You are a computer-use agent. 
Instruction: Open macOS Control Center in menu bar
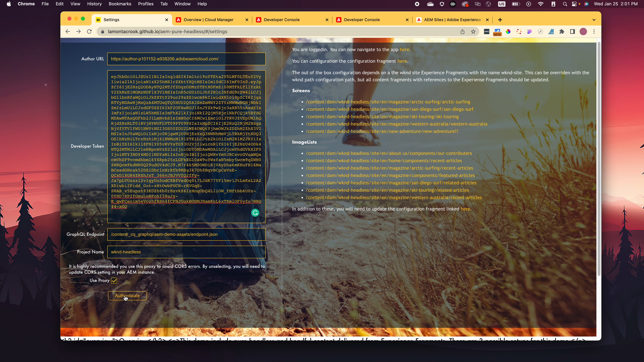click(x=575, y=4)
